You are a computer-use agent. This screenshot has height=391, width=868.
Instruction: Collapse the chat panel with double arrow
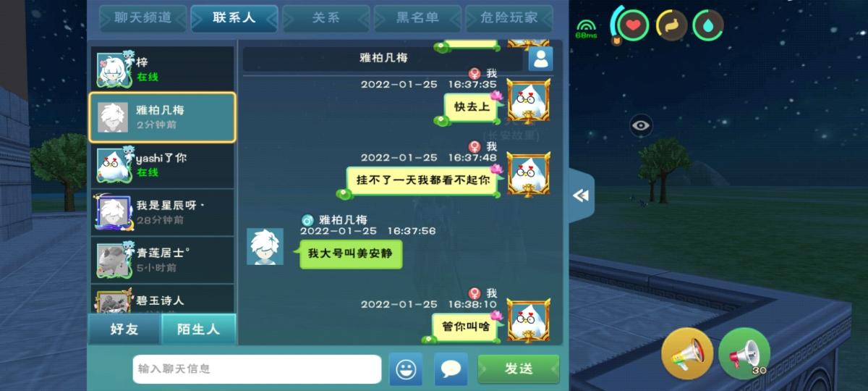[581, 195]
